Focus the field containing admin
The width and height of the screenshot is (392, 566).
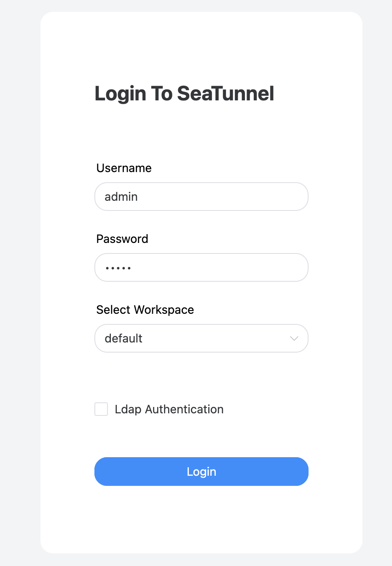201,197
